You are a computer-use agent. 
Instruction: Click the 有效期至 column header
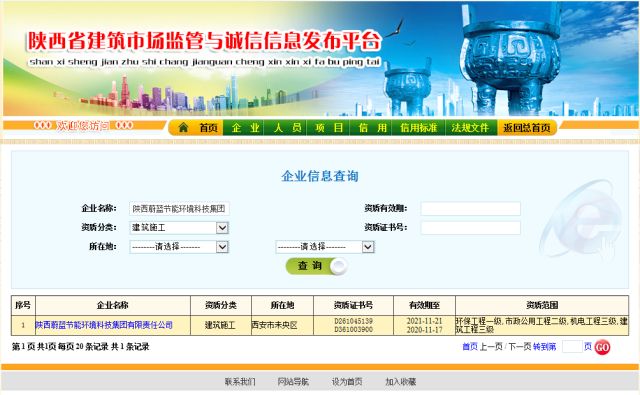coord(424,305)
